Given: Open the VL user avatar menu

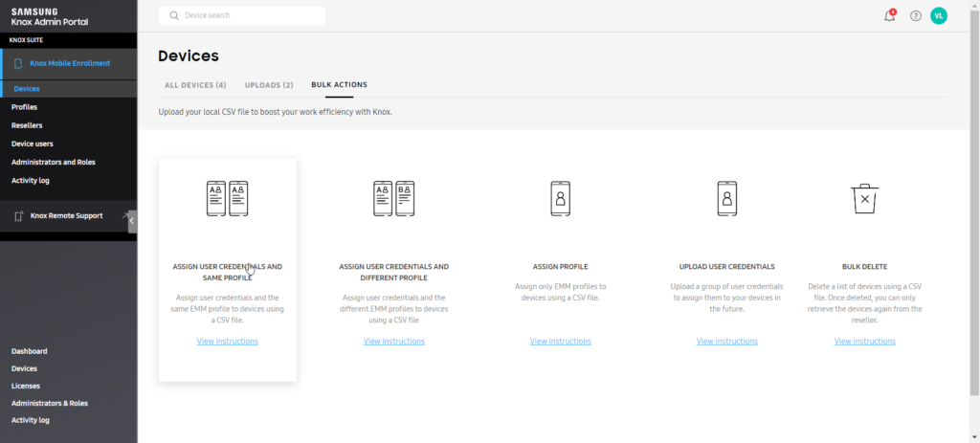Looking at the screenshot, I should pyautogui.click(x=938, y=16).
